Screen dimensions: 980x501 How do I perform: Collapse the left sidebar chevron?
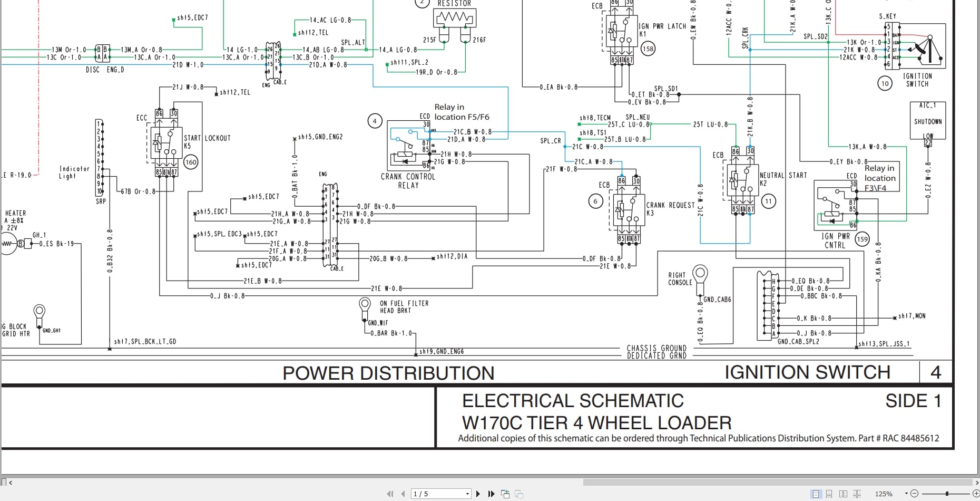tap(11, 482)
